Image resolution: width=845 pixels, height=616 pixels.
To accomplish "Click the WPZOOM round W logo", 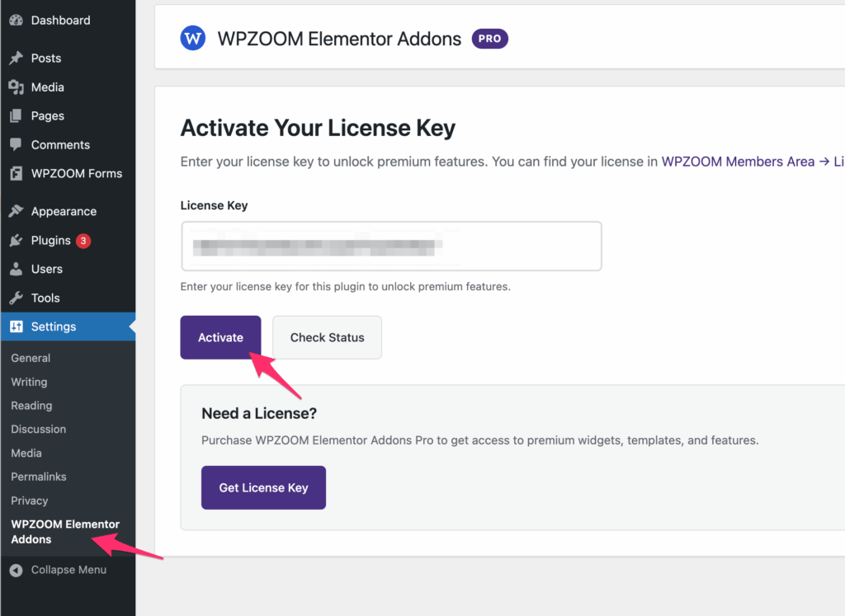I will (x=193, y=38).
